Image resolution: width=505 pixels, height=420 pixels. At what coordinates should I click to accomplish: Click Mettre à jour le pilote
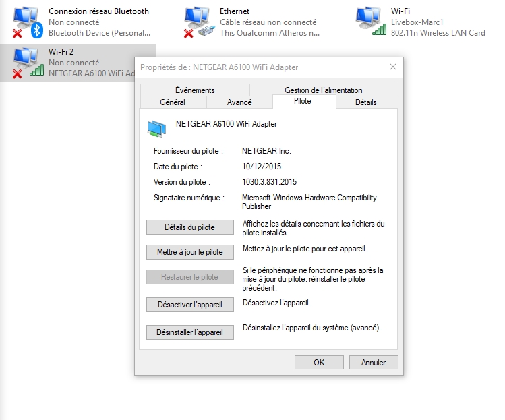click(x=190, y=252)
